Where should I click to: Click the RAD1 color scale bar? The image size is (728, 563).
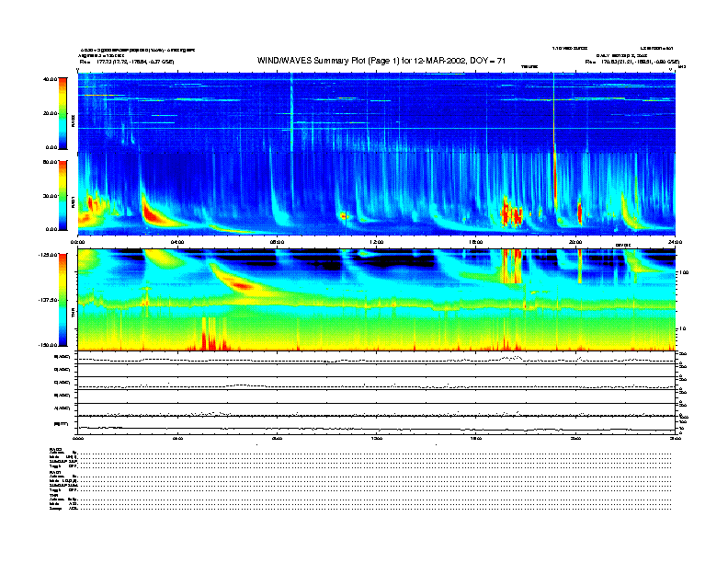pyautogui.click(x=63, y=195)
